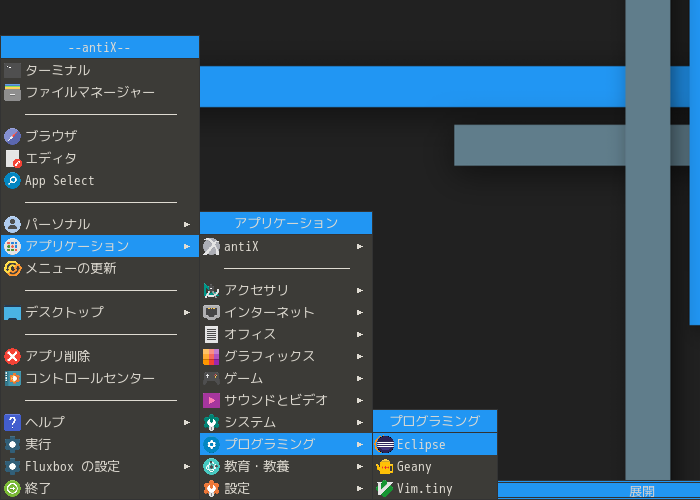Expand the ゲーム submenu arrow

360,379
